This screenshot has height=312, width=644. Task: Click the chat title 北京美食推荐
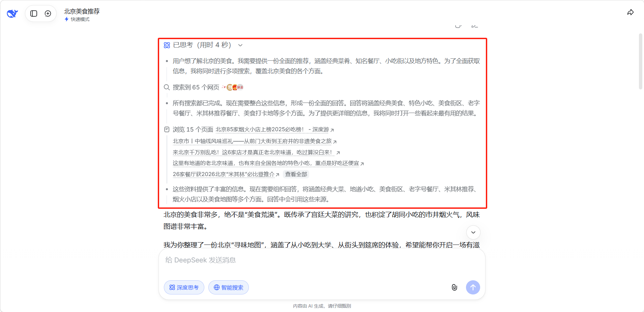point(82,11)
